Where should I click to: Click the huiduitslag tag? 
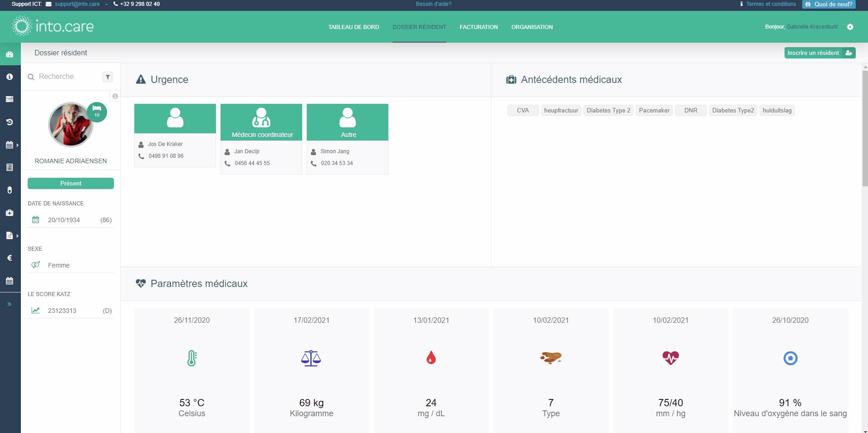pyautogui.click(x=777, y=110)
